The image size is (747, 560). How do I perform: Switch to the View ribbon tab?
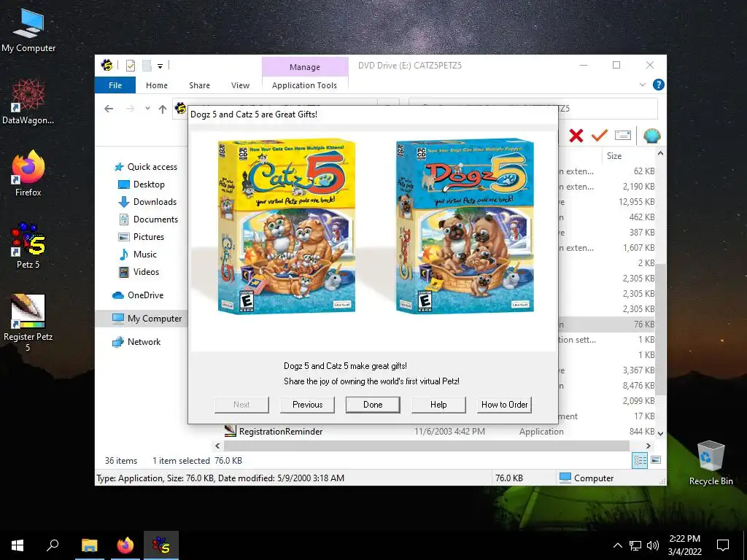[x=240, y=85]
